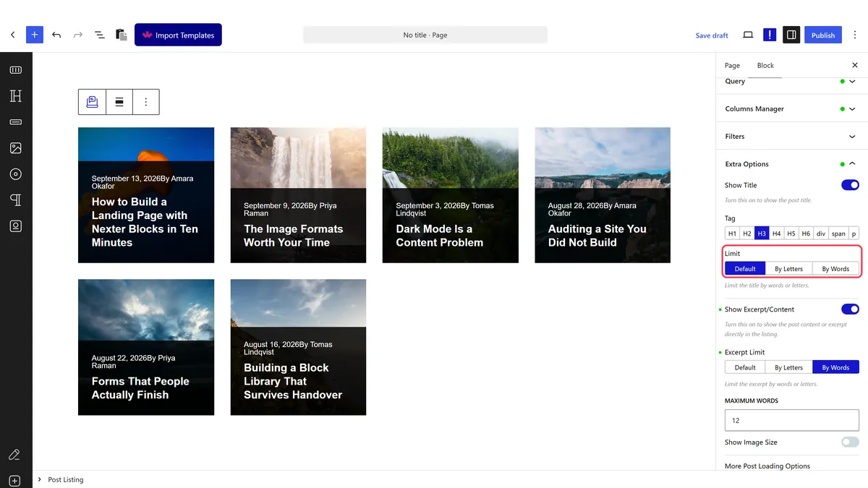The image size is (868, 488).
Task: Open the document overview list
Action: [x=100, y=35]
